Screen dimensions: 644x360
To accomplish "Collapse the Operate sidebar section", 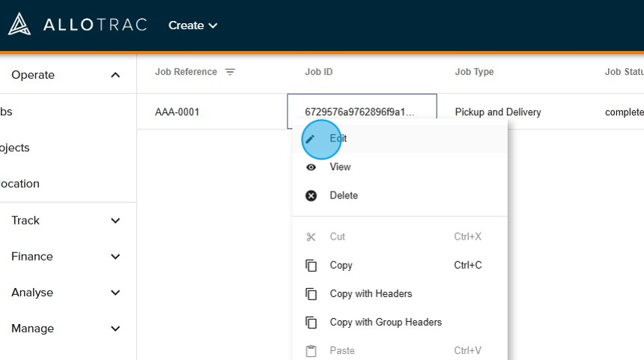I will pos(115,75).
